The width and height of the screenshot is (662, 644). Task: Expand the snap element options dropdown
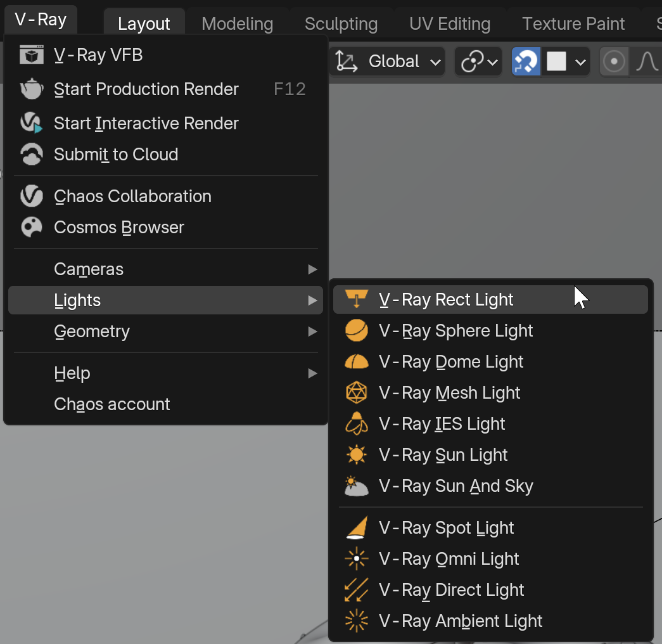(x=565, y=61)
